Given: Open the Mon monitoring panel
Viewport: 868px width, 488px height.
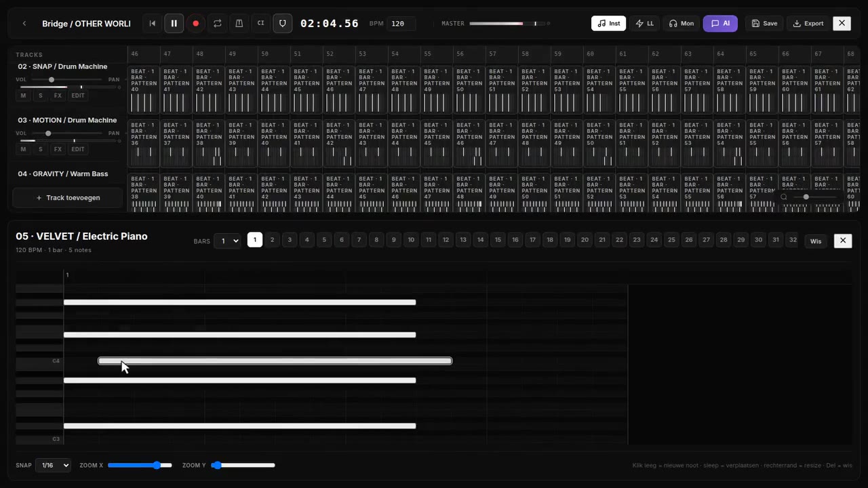Looking at the screenshot, I should click(681, 24).
